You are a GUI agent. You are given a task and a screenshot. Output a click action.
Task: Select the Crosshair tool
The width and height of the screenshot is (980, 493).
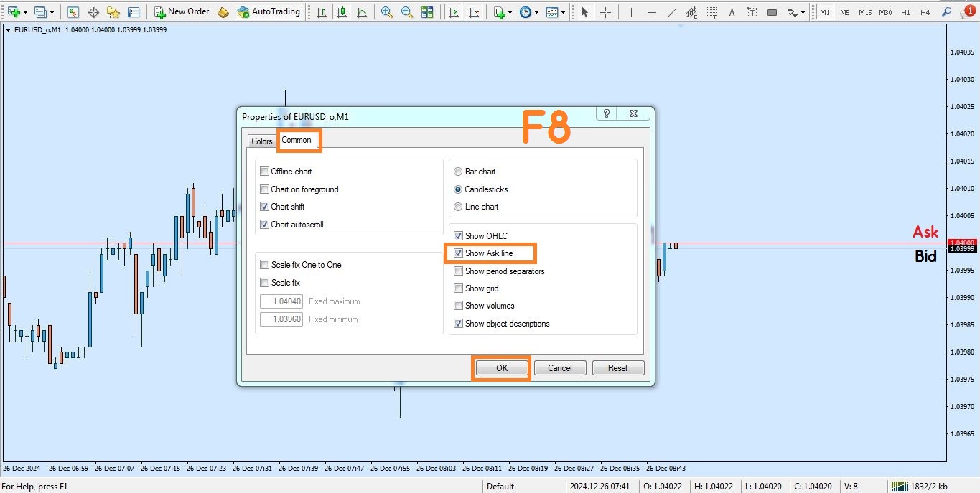point(606,12)
